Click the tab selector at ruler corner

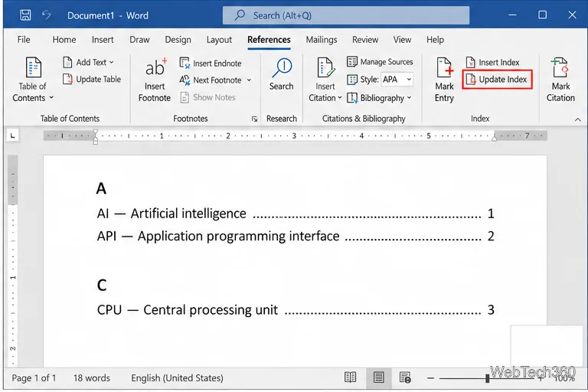(13, 136)
